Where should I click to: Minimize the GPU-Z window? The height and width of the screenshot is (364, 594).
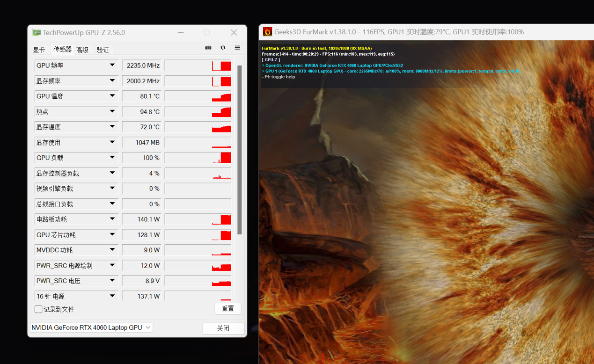point(180,33)
